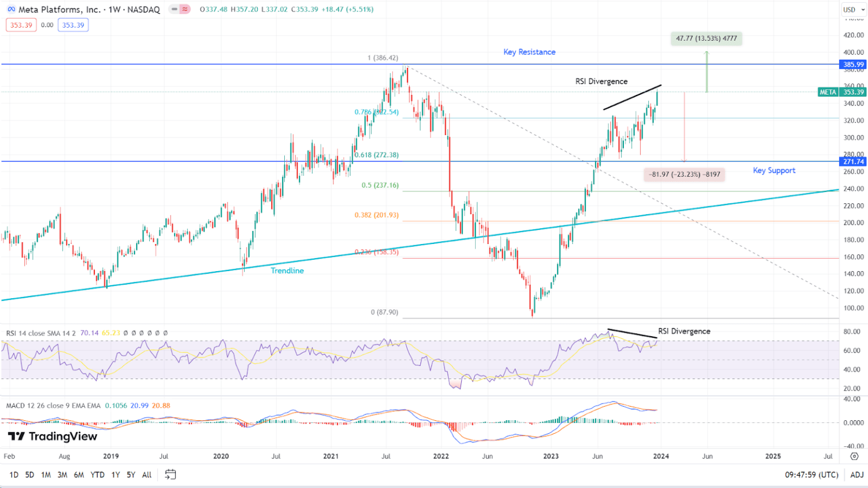Viewport: 868px width, 488px height.
Task: Click the blue 353.39 buy button
Action: (x=73, y=25)
